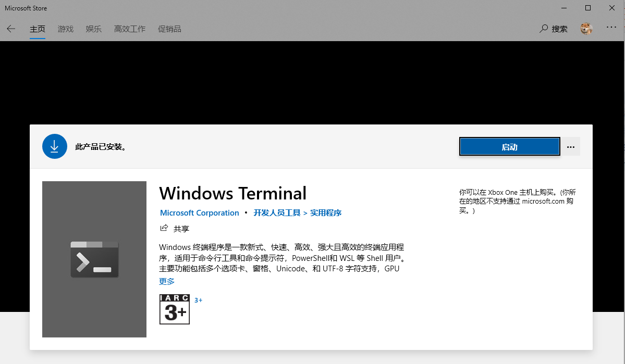
Task: Open the Microsoft Corporation publisher link
Action: pos(199,212)
